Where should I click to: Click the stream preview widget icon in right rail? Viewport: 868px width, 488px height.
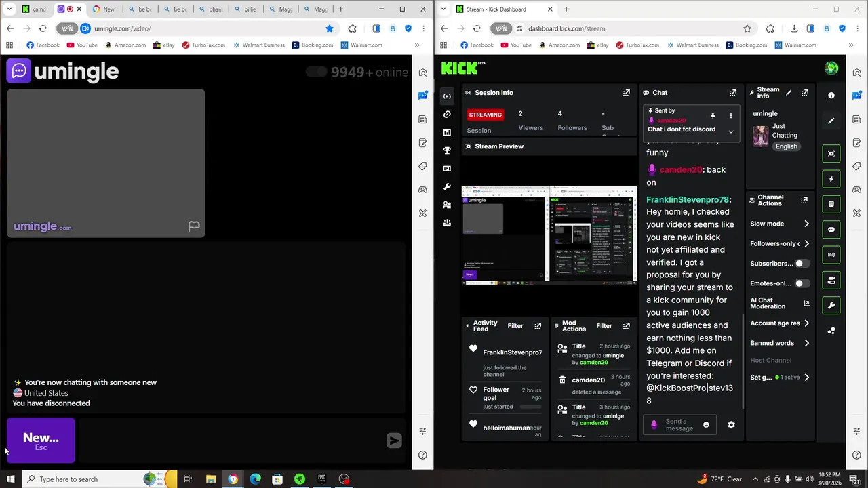(x=831, y=154)
